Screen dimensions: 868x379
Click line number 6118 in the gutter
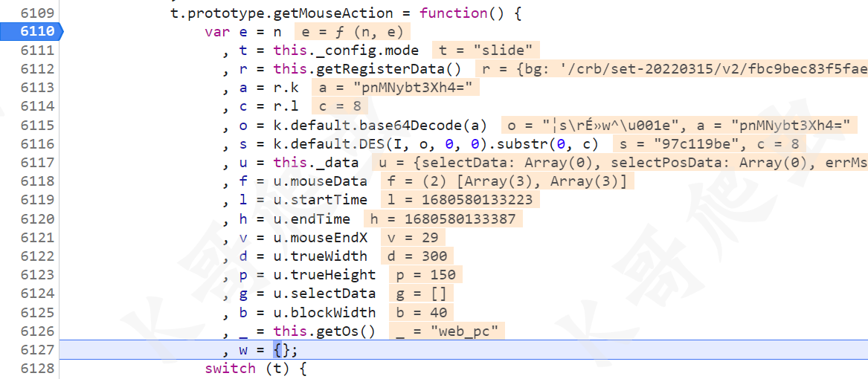pyautogui.click(x=38, y=181)
